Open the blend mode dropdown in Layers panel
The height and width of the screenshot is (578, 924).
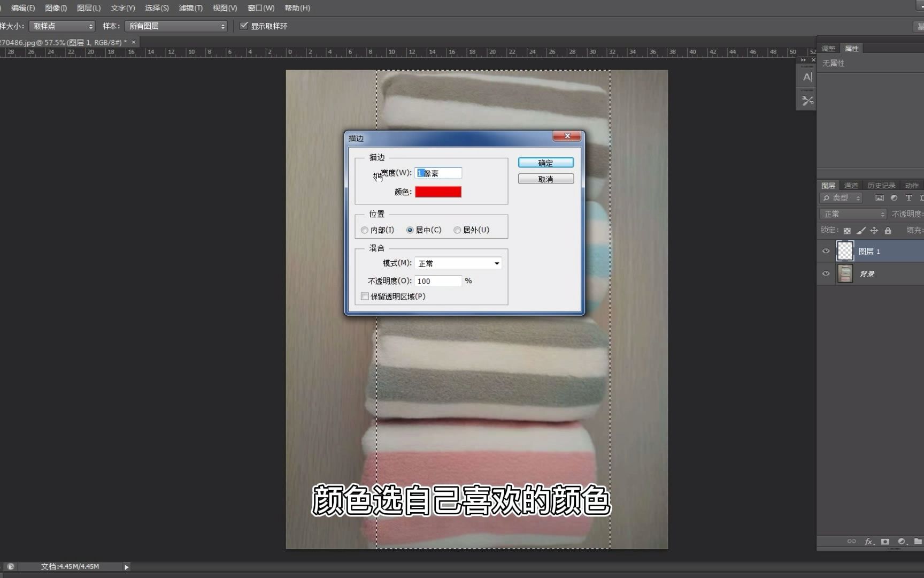pyautogui.click(x=852, y=214)
